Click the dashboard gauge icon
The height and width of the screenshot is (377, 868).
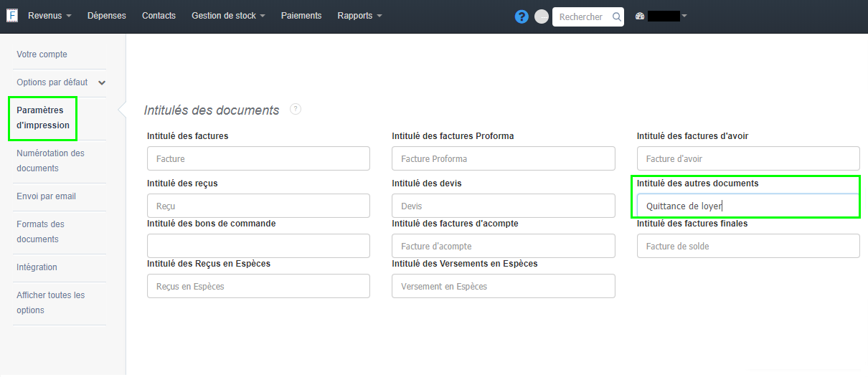640,16
